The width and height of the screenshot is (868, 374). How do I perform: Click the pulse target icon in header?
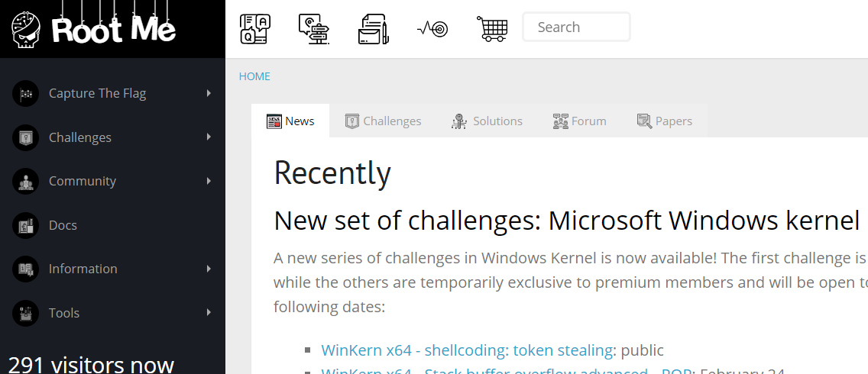[x=432, y=28]
